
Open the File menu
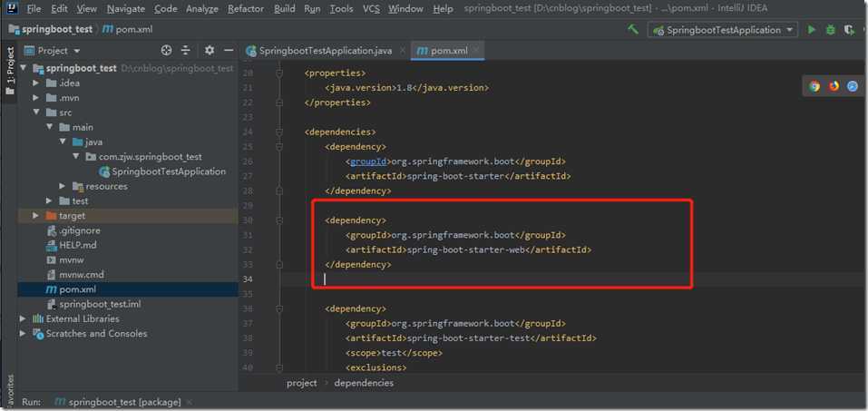tap(34, 9)
